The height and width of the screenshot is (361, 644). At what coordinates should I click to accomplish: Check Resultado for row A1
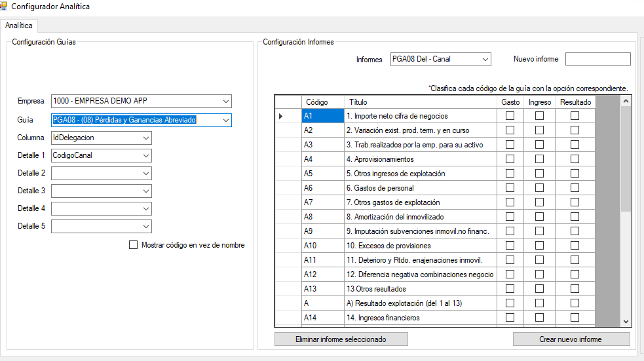pyautogui.click(x=575, y=116)
